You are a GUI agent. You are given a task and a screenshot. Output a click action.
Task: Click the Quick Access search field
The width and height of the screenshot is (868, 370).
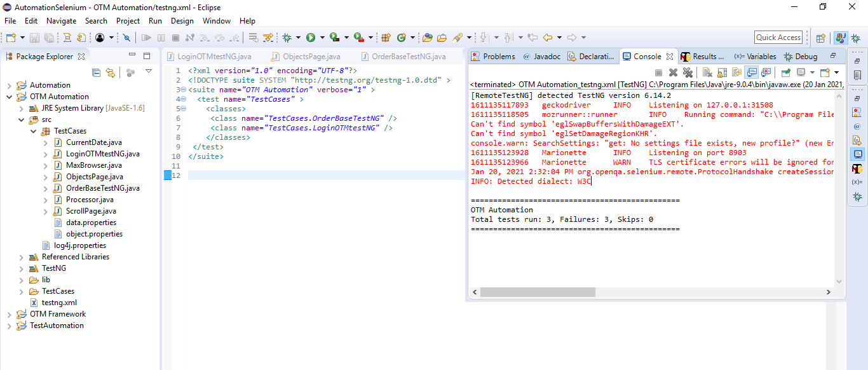[x=778, y=38]
